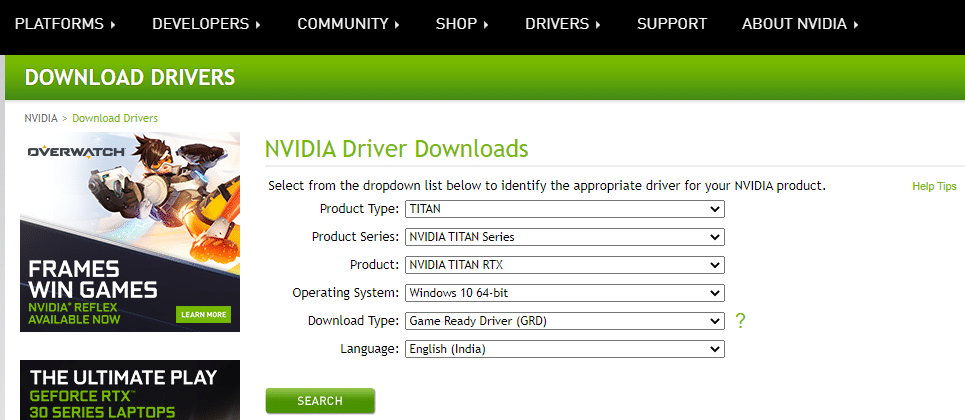Image resolution: width=965 pixels, height=420 pixels.
Task: Click LEARN MORE on the Overwatch ad
Action: point(204,314)
